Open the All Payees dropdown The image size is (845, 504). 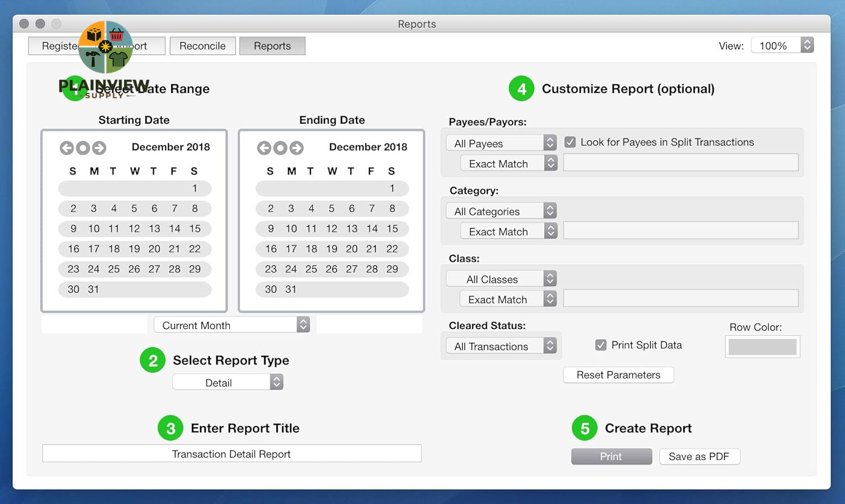click(x=501, y=143)
